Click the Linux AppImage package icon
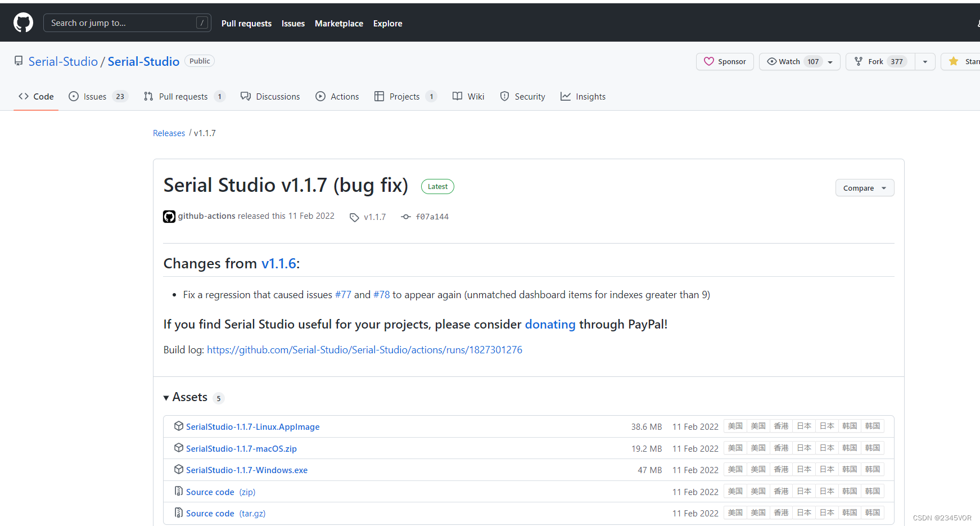The height and width of the screenshot is (526, 980). 179,426
